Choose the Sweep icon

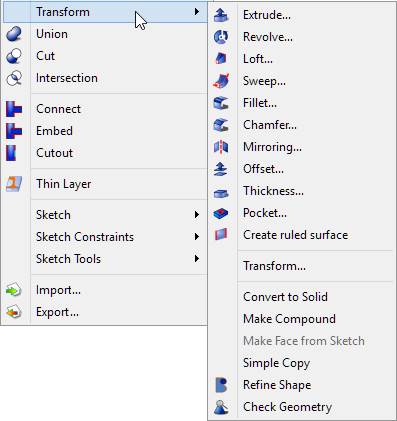pyautogui.click(x=221, y=81)
